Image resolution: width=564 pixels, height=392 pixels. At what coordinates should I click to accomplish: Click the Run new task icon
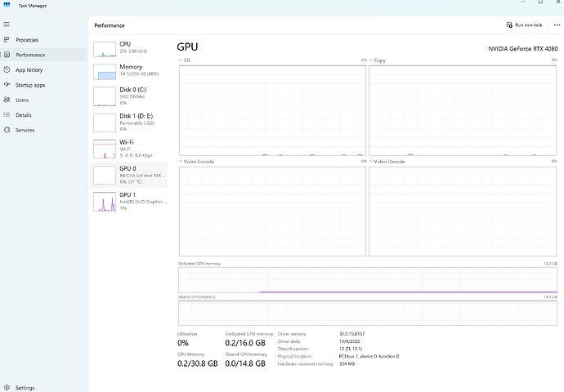509,24
